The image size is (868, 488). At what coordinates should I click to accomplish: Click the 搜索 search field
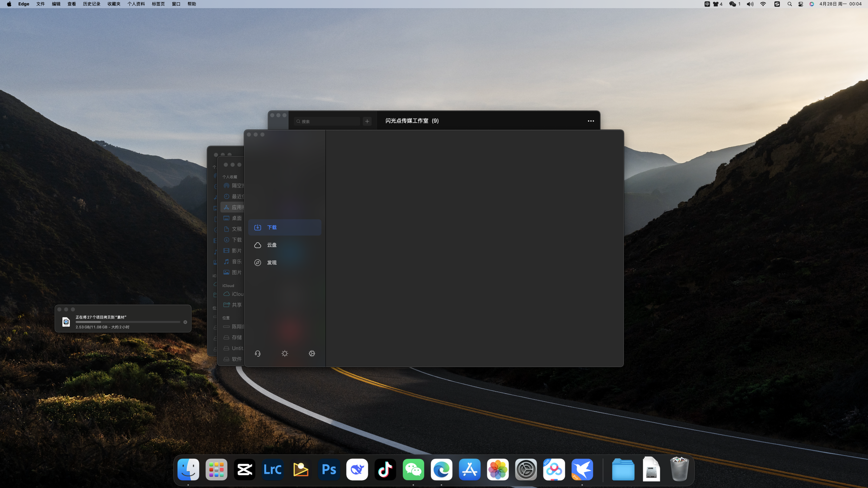327,121
